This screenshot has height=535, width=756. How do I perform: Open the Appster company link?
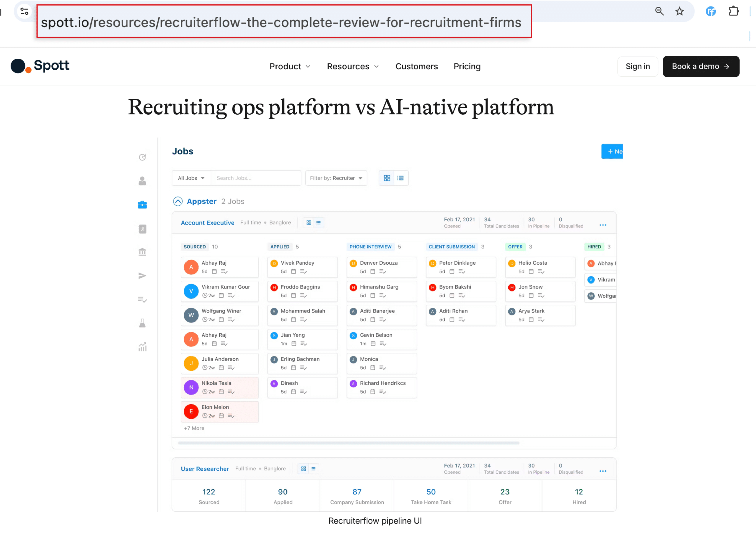pyautogui.click(x=201, y=201)
